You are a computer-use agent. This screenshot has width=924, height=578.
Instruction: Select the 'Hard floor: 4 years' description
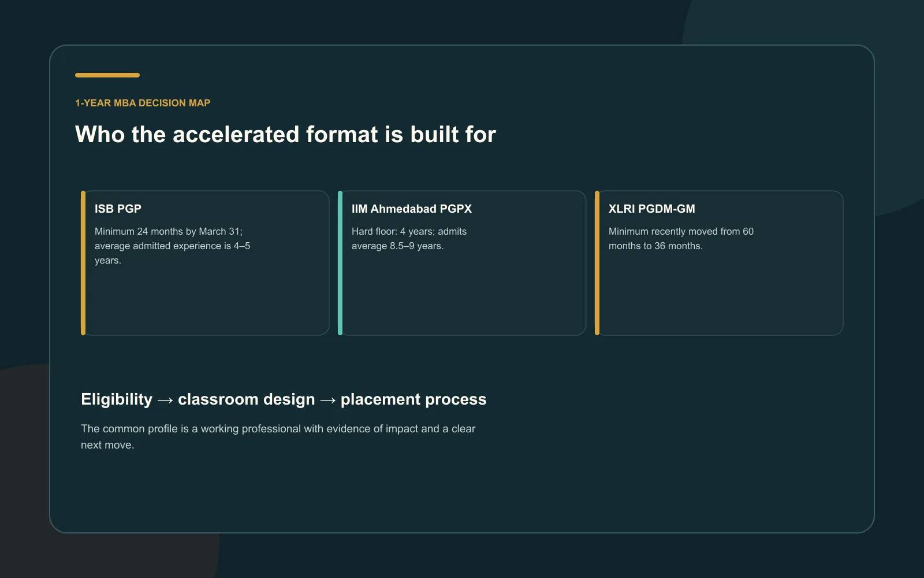[409, 239]
